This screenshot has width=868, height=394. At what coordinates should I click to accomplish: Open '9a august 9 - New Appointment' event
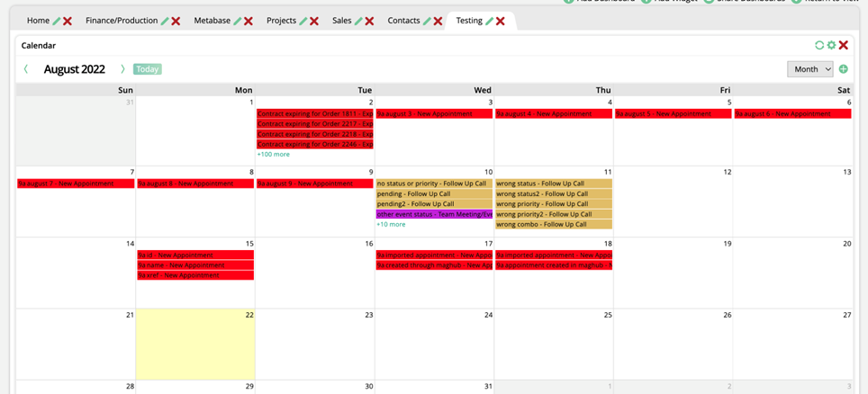click(x=315, y=184)
